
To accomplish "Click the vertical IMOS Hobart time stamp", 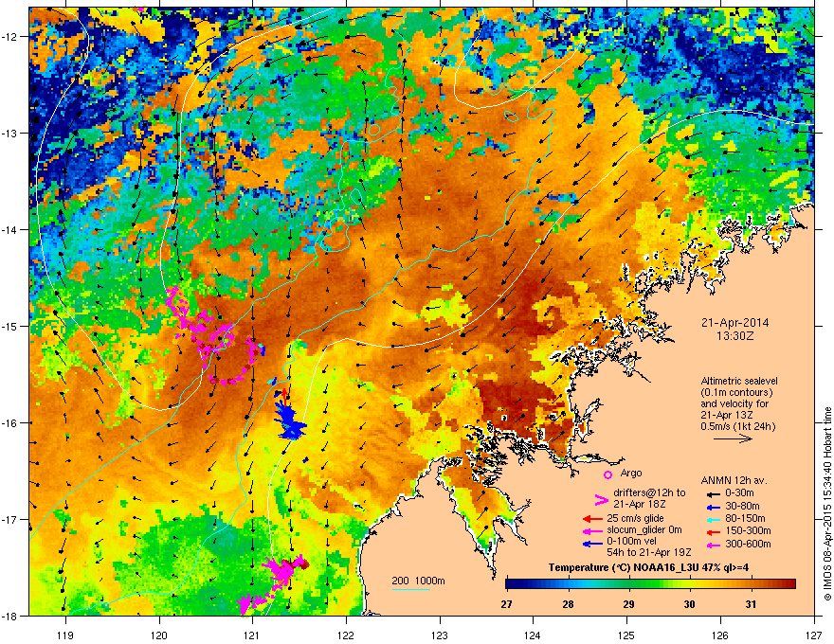I will click(x=827, y=504).
